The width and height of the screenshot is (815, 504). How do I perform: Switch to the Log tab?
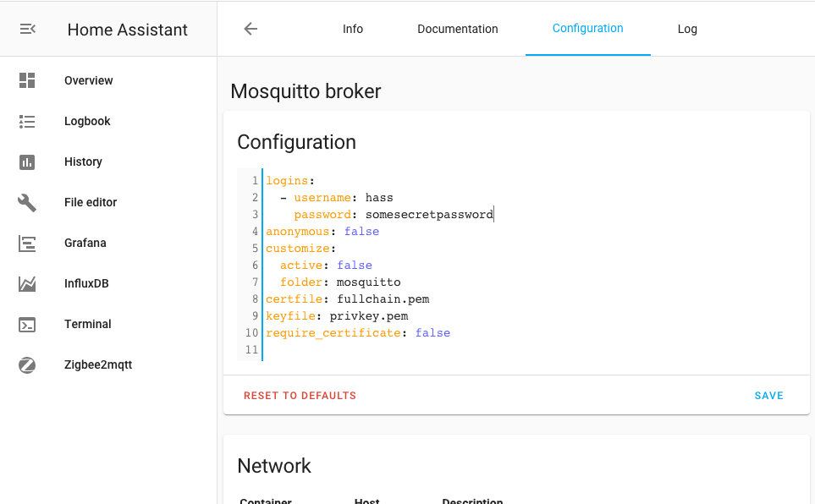687,29
